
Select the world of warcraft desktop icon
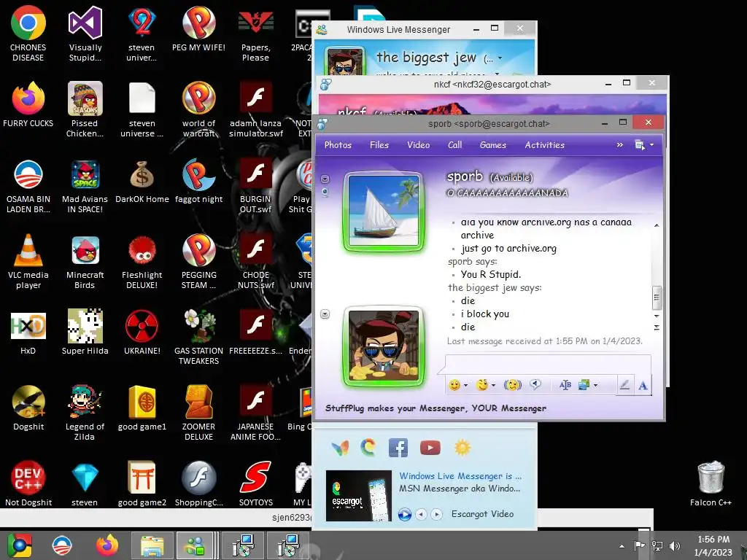[x=198, y=110]
